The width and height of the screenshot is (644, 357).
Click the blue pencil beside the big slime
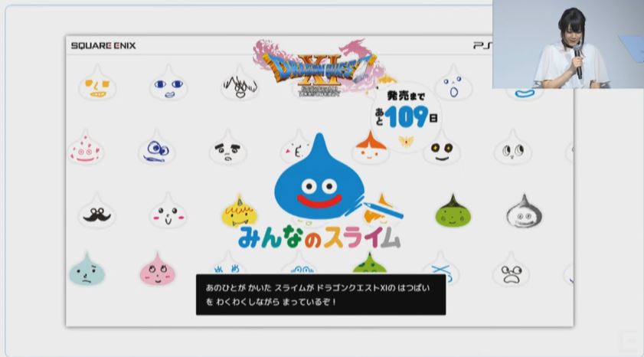point(383,210)
